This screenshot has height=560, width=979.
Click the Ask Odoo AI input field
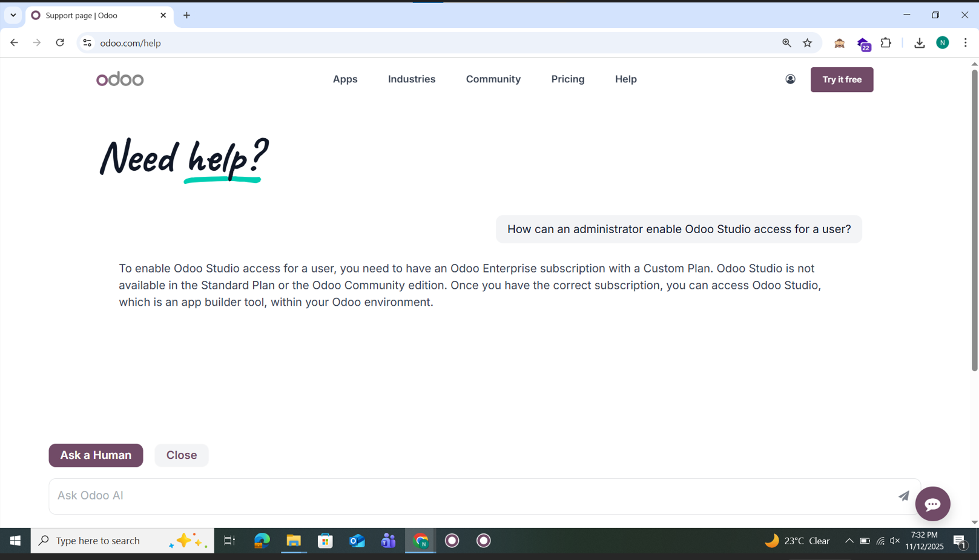472,496
